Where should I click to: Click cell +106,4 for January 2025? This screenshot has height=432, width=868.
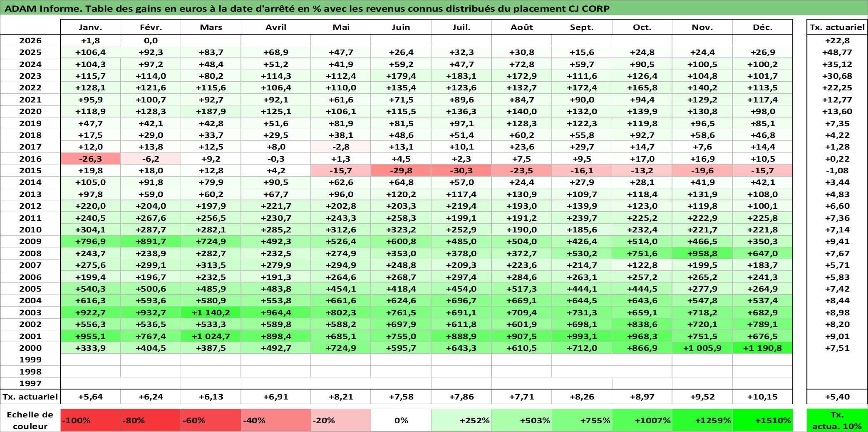pos(91,52)
